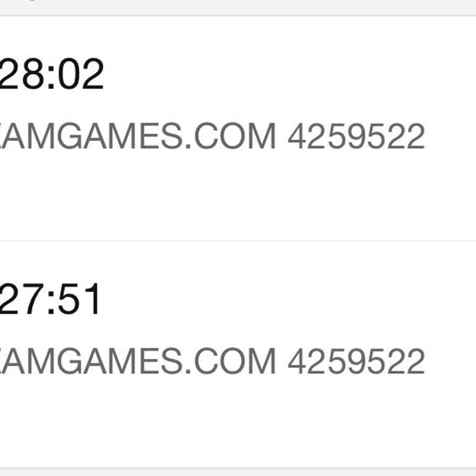Click AMGAMES.COM in the 27:51 entry
The image size is (476, 476).
pos(136,361)
